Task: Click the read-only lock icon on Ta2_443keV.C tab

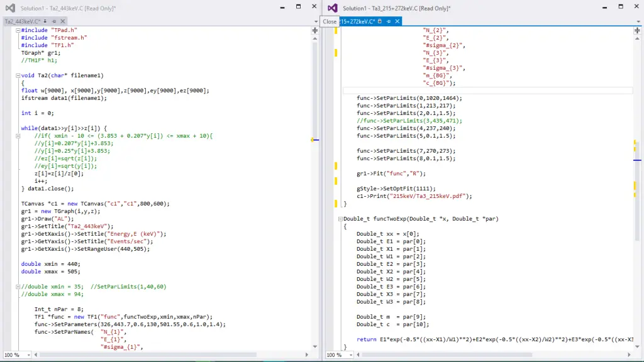Action: pyautogui.click(x=45, y=21)
